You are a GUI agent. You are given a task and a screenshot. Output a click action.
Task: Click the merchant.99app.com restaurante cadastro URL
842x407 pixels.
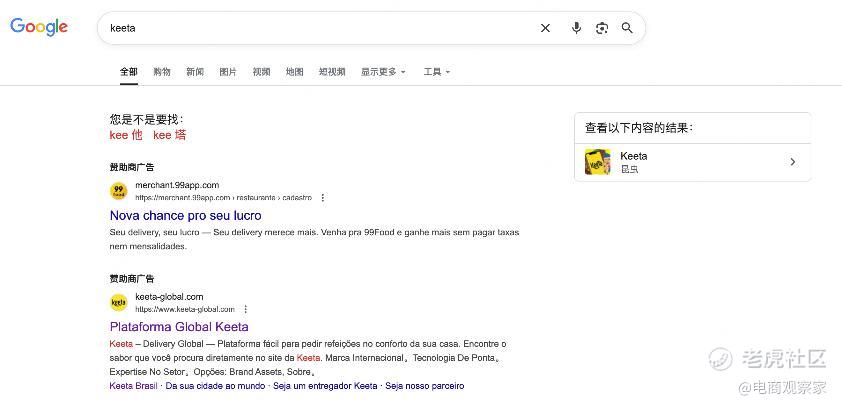223,198
